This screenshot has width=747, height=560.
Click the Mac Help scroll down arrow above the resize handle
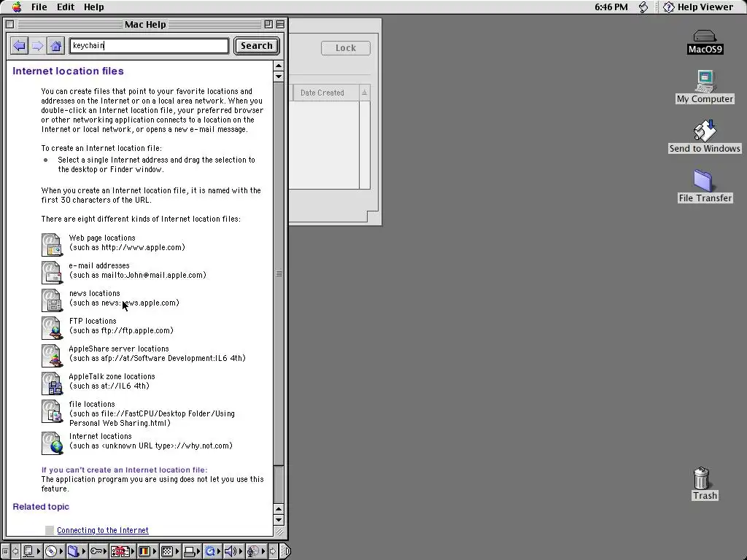[x=279, y=520]
